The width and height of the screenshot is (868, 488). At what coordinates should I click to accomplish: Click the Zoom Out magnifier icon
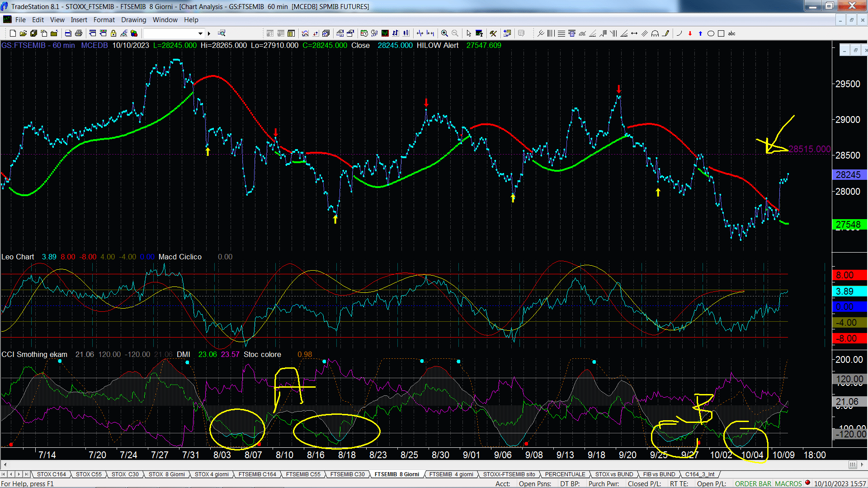tap(455, 33)
